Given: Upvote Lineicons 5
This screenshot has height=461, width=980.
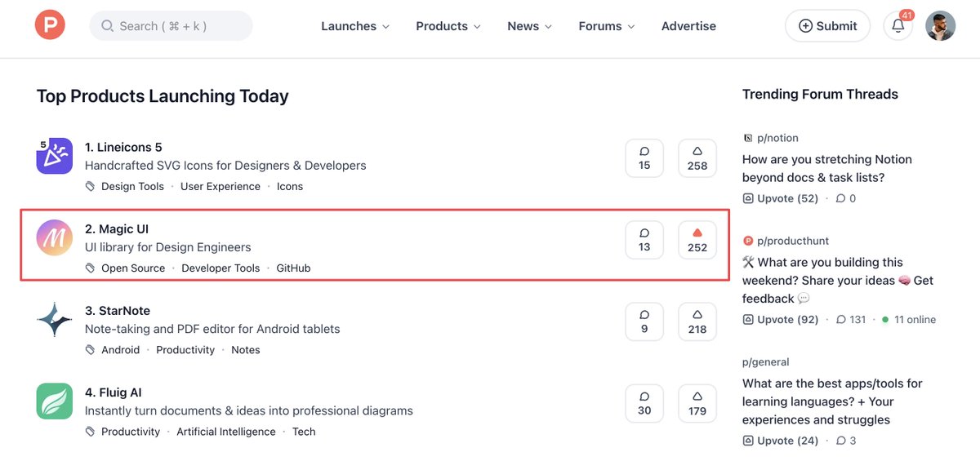Looking at the screenshot, I should point(697,158).
